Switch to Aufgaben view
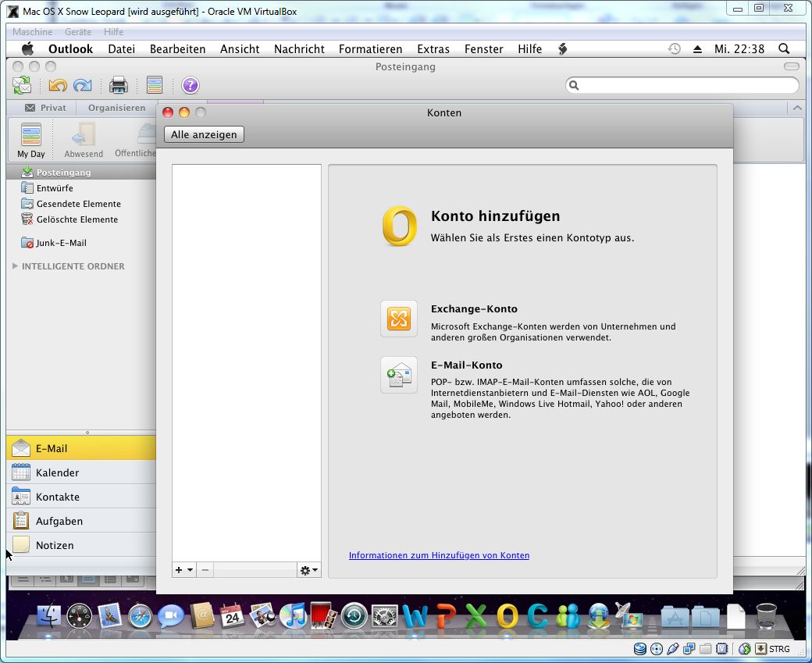 pyautogui.click(x=81, y=521)
